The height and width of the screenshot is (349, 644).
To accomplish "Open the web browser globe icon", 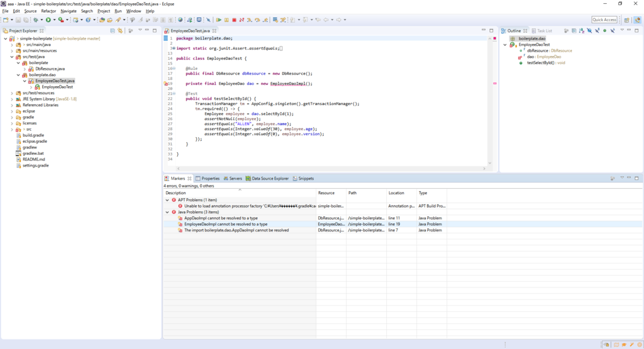I will (180, 19).
